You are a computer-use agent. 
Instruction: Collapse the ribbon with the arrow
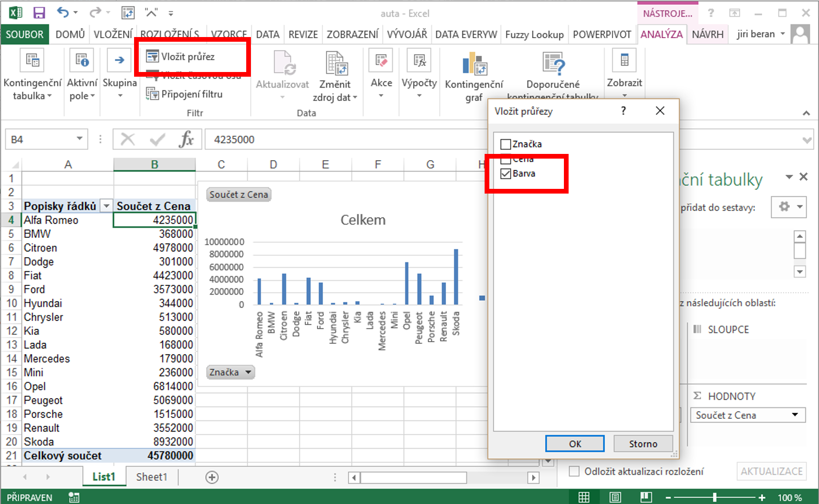point(806,113)
